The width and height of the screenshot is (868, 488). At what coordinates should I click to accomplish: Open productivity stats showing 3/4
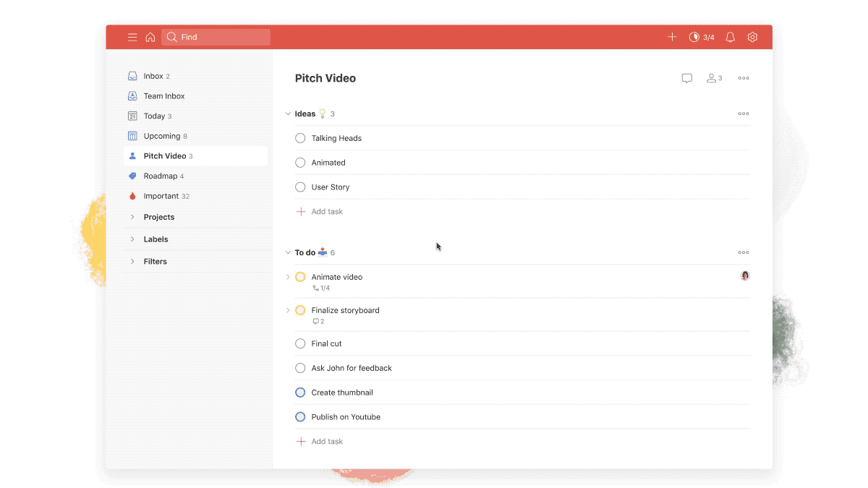(702, 37)
